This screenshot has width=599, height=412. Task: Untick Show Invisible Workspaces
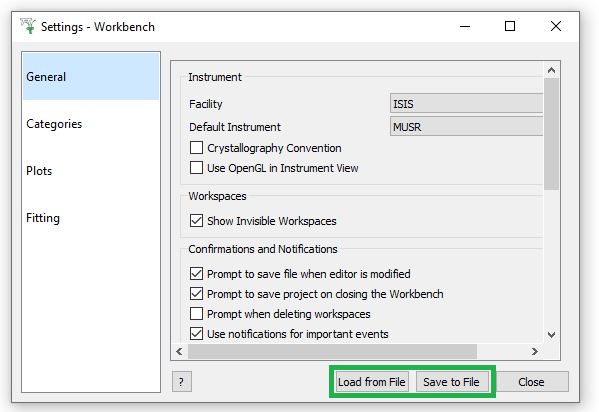click(196, 221)
